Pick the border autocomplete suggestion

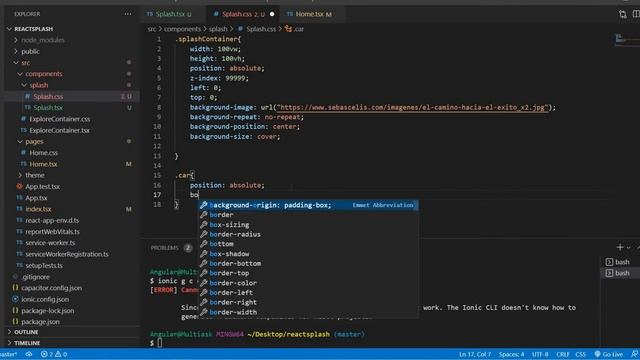308,215
